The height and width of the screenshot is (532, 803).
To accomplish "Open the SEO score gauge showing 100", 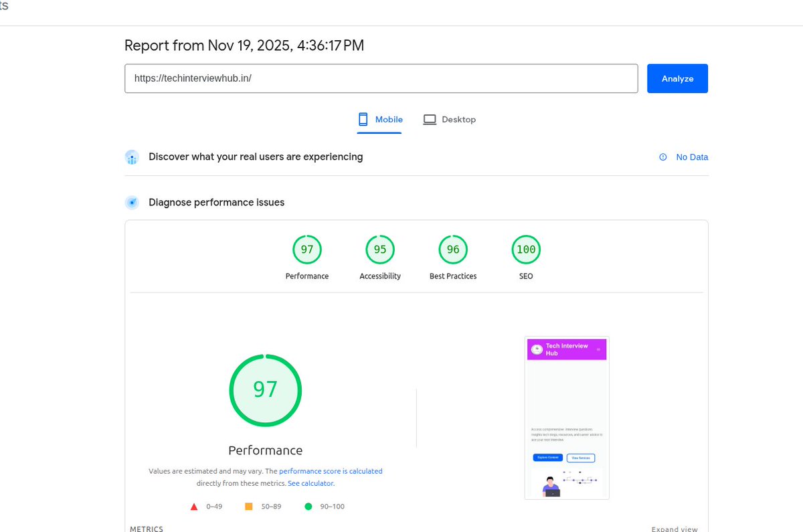I will [x=526, y=249].
